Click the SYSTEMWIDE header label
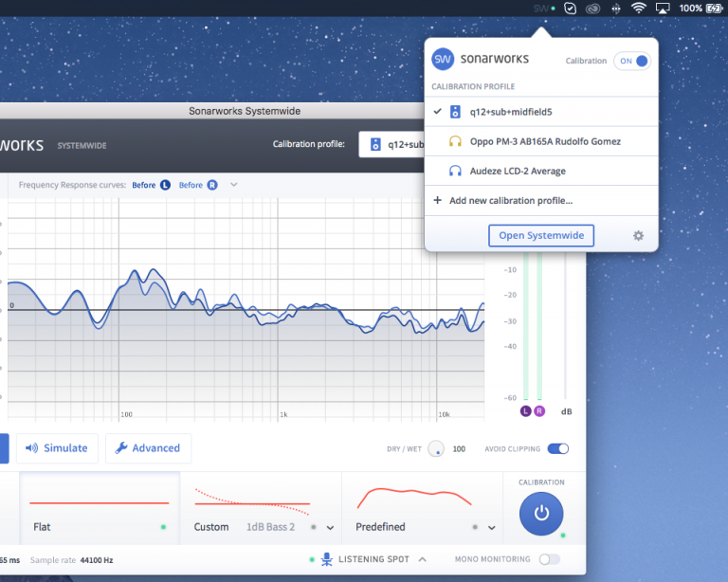The height and width of the screenshot is (582, 728). point(82,146)
